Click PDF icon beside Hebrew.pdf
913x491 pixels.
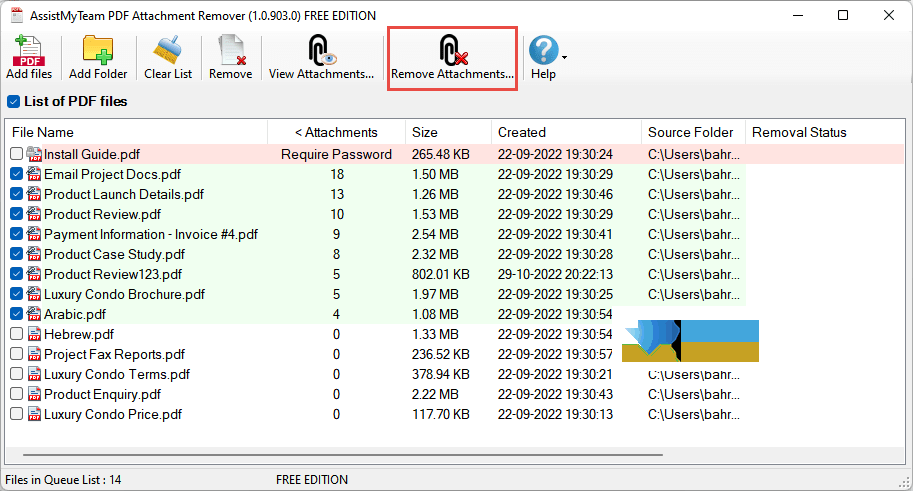(34, 334)
